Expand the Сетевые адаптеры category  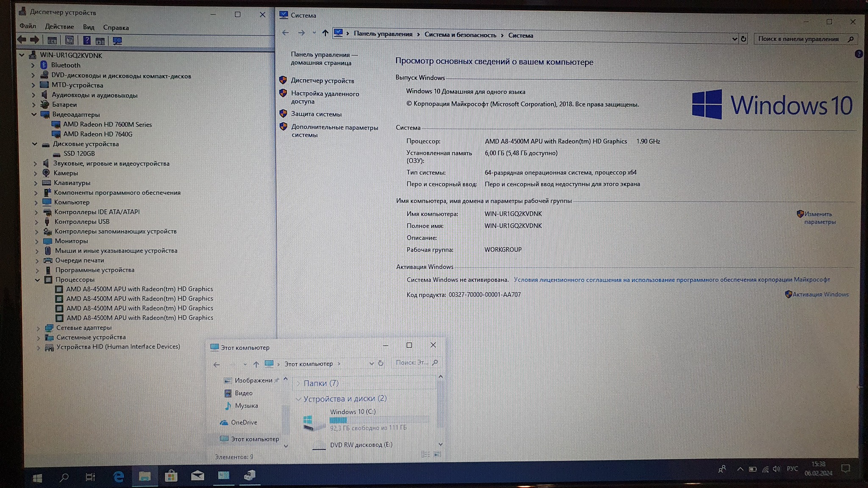38,328
